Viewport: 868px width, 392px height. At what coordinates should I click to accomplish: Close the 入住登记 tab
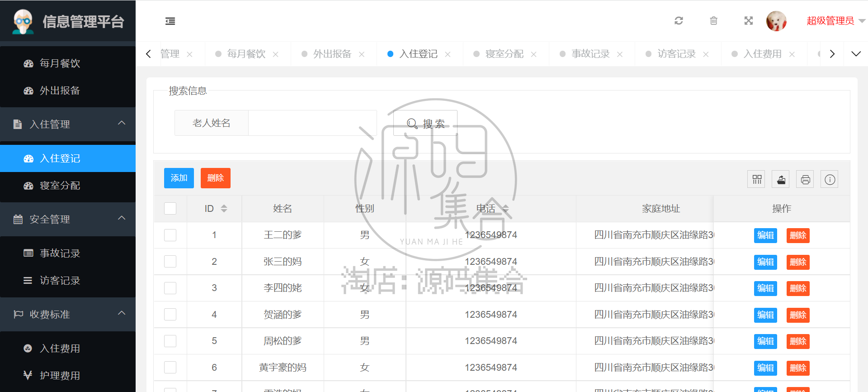448,54
